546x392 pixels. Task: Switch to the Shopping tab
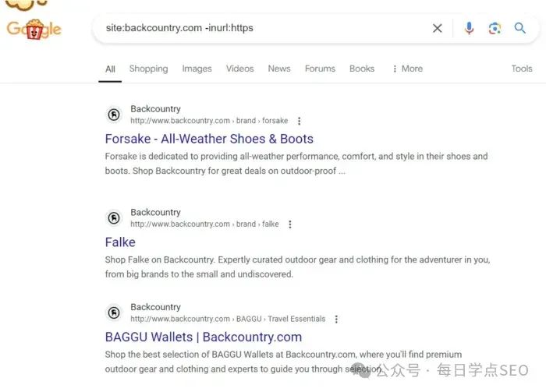149,69
